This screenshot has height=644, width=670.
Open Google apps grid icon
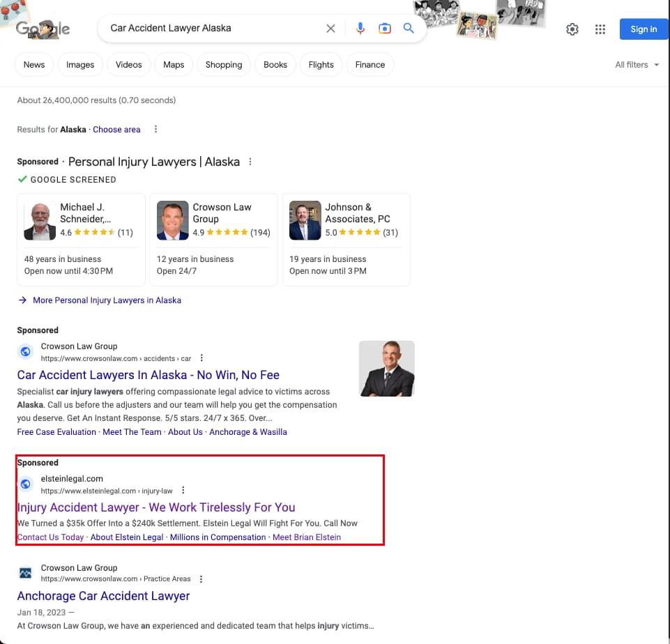[600, 29]
